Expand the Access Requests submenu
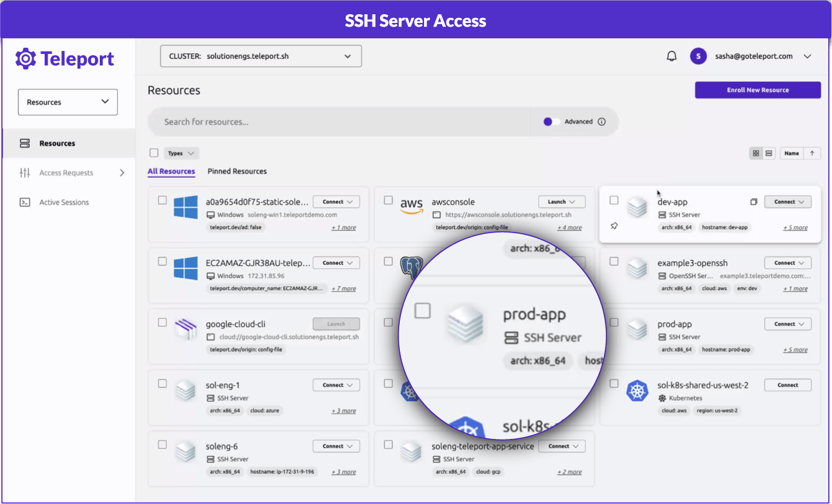The width and height of the screenshot is (832, 504). (122, 173)
